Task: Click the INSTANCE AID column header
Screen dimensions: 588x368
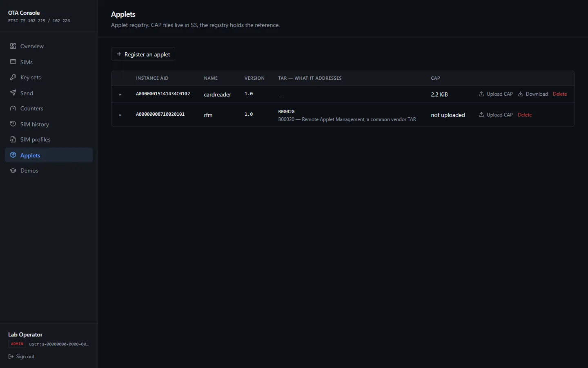Action: (152, 78)
